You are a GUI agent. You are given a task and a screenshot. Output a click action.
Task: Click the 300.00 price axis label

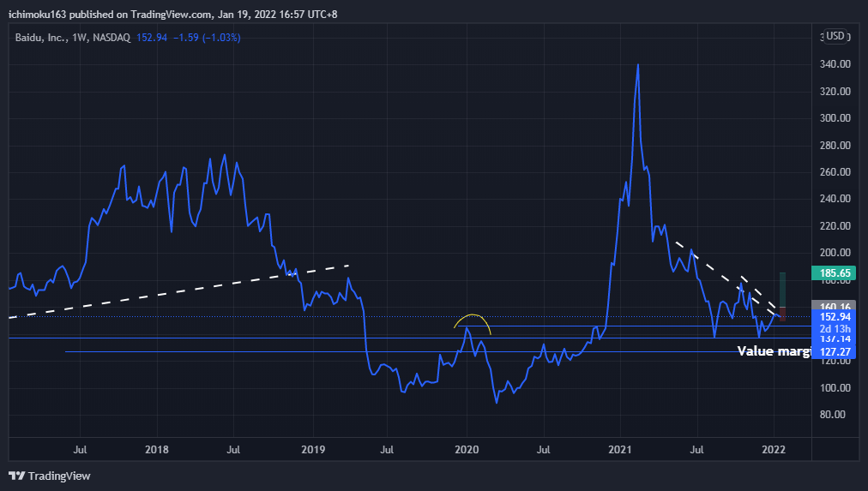[x=835, y=117]
